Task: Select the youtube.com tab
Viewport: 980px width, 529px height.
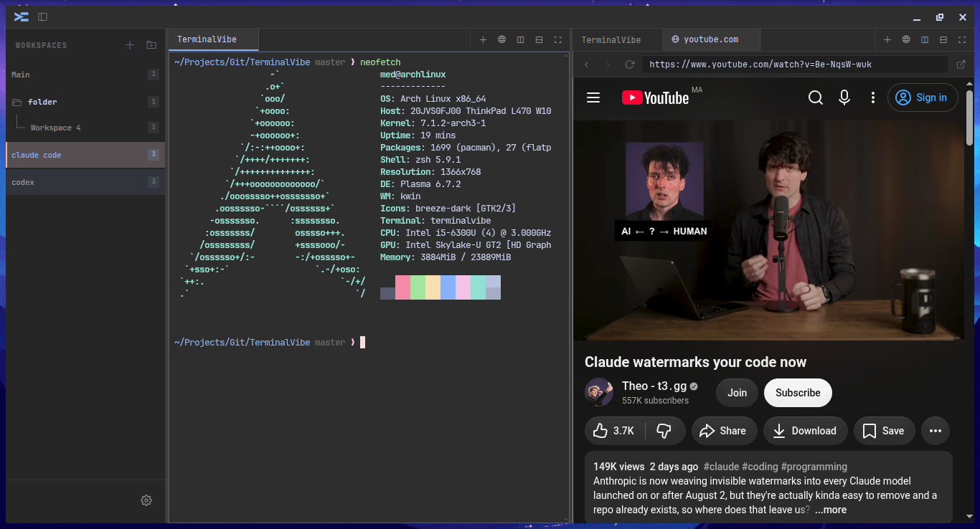Action: 710,39
